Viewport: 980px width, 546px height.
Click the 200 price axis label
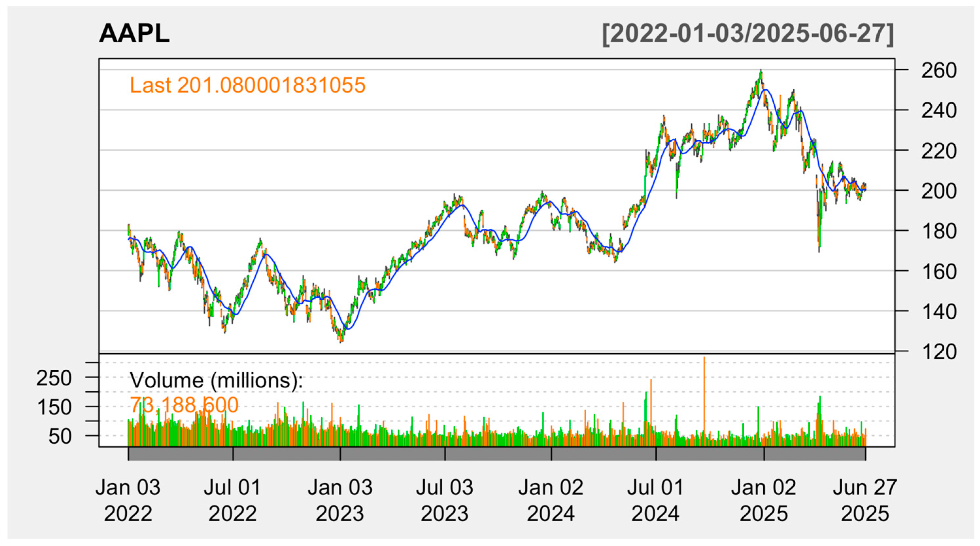938,191
